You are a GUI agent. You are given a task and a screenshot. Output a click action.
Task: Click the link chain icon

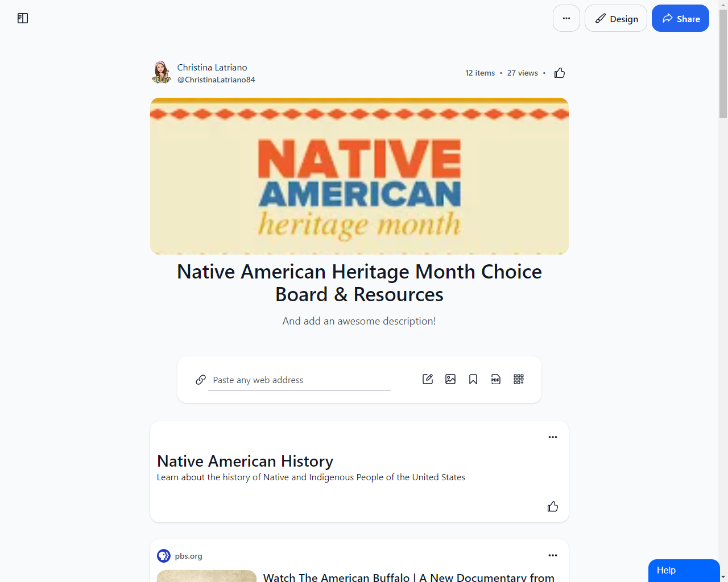click(x=201, y=380)
